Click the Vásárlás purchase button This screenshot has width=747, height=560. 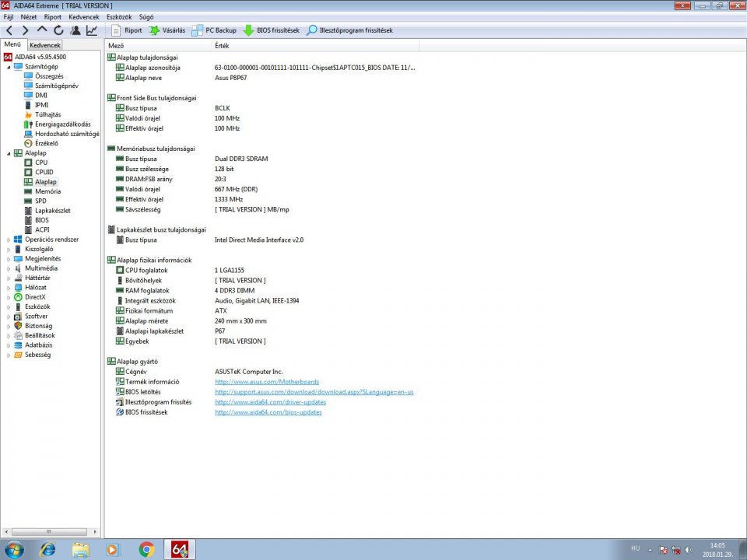click(167, 30)
